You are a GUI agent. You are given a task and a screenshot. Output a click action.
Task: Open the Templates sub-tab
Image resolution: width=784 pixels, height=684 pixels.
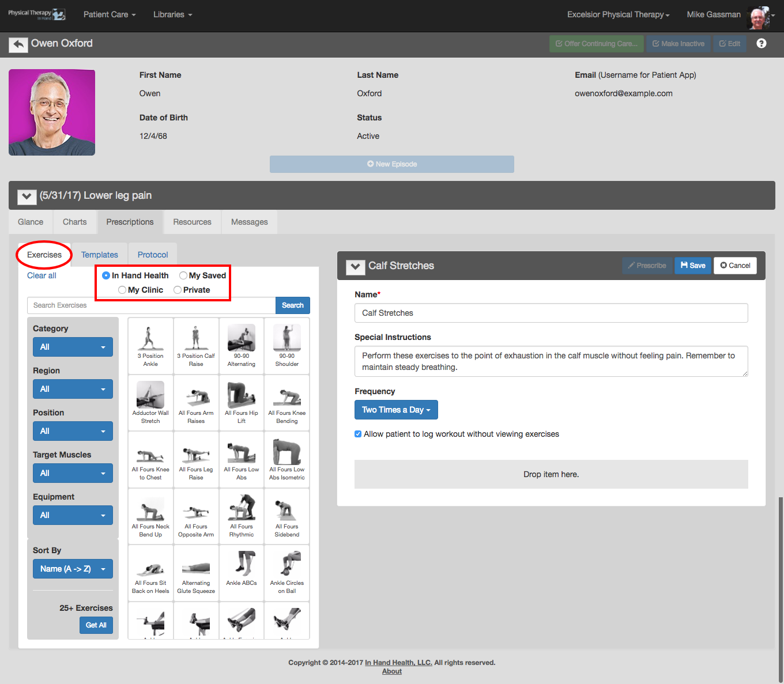100,255
